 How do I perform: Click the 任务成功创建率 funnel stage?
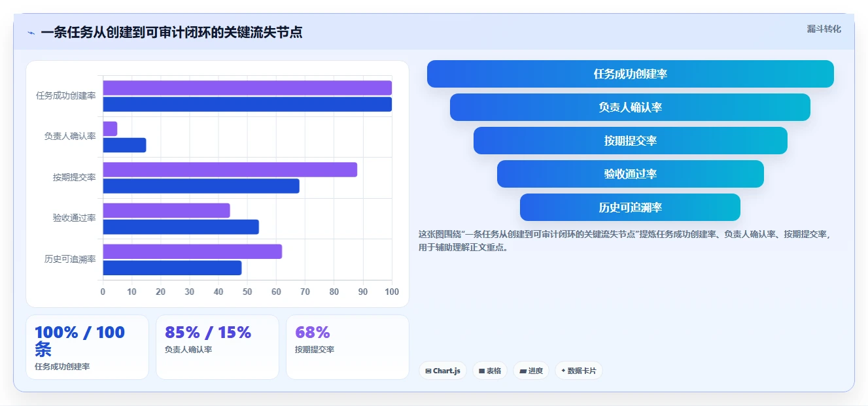pos(631,74)
